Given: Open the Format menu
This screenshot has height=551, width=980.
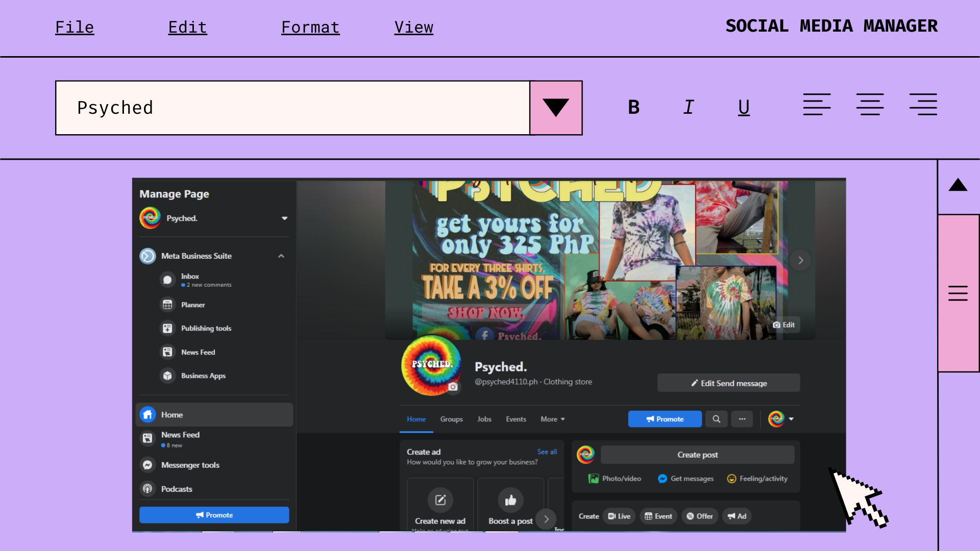Looking at the screenshot, I should (310, 27).
